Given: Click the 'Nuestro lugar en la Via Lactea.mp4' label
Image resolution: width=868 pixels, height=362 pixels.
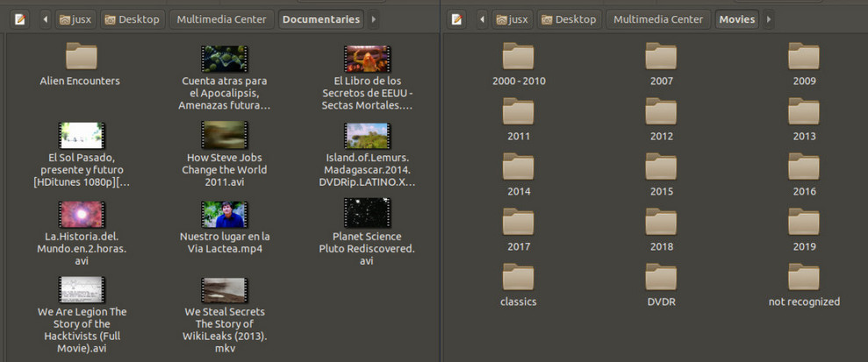Looking at the screenshot, I should [224, 242].
